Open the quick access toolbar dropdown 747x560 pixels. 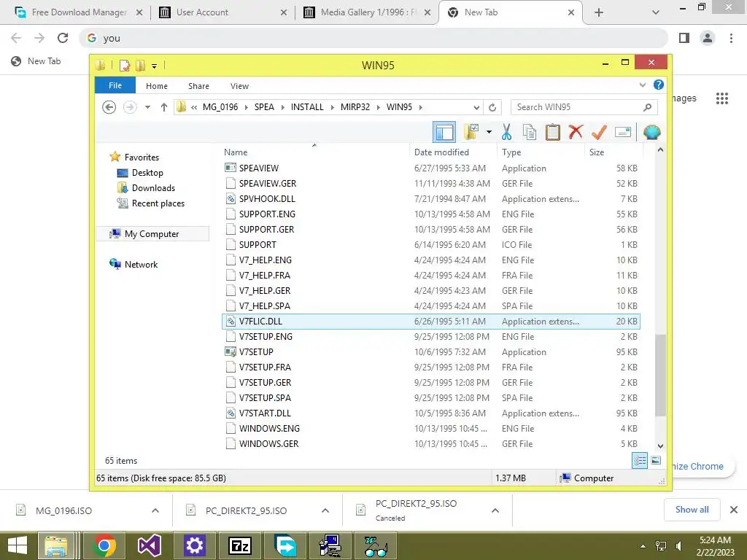point(155,66)
